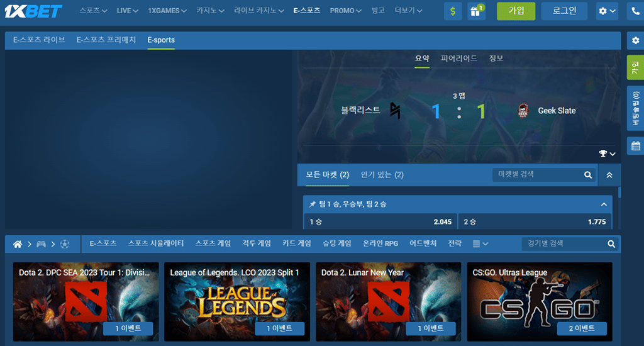The width and height of the screenshot is (644, 346).
Task: Open the hamburger list menu dropdown
Action: point(480,244)
